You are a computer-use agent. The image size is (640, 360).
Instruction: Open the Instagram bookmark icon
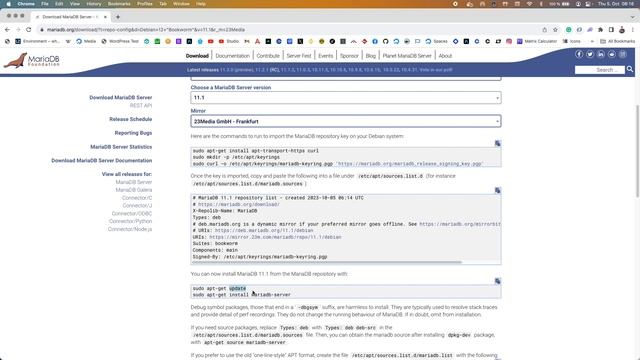coord(509,41)
